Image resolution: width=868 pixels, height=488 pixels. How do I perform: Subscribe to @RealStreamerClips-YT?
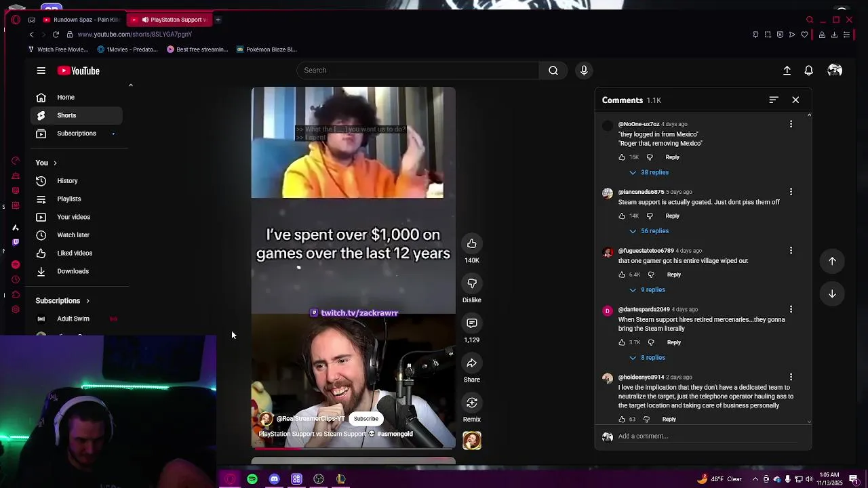click(x=366, y=419)
